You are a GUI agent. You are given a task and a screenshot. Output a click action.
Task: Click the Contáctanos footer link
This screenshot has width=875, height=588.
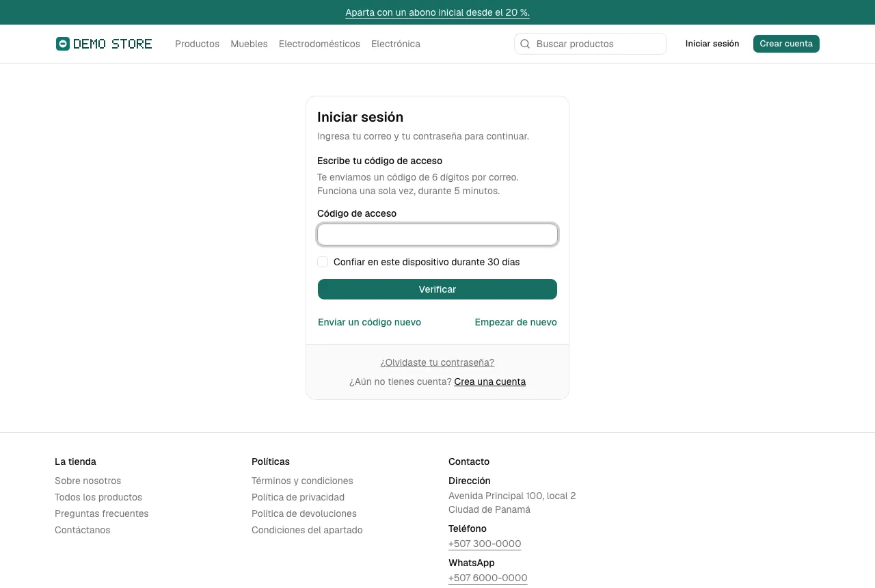[82, 530]
